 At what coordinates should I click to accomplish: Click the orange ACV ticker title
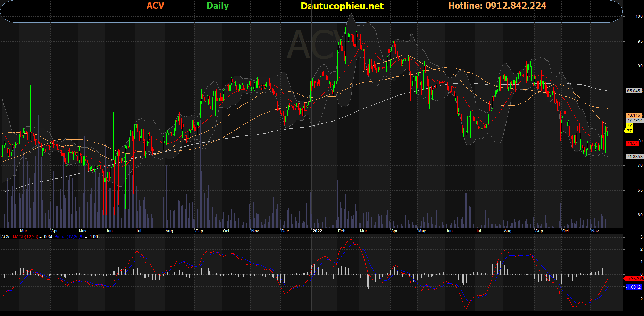point(155,6)
